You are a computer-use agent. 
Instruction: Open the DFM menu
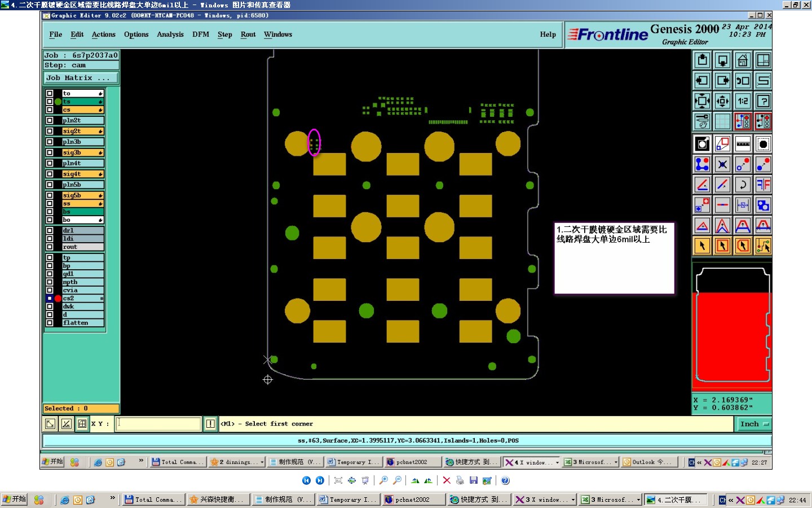pos(201,34)
